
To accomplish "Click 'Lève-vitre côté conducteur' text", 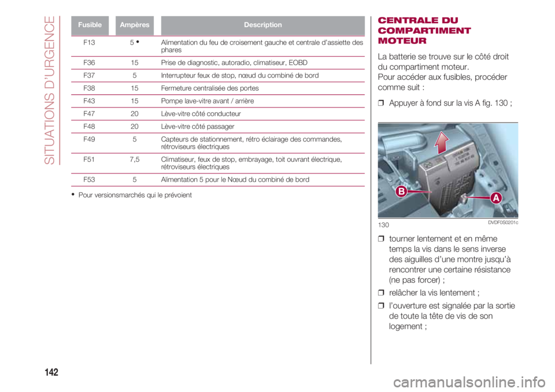I will point(201,114).
